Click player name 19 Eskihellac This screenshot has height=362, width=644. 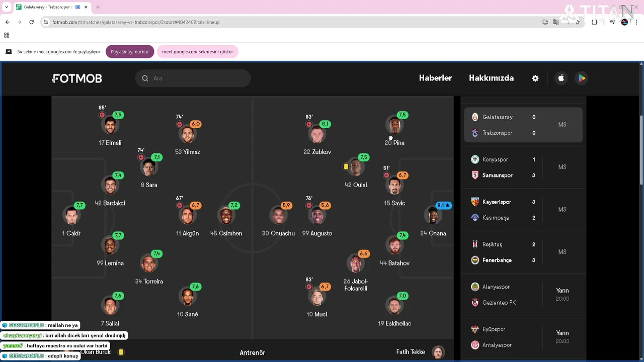pos(394,323)
